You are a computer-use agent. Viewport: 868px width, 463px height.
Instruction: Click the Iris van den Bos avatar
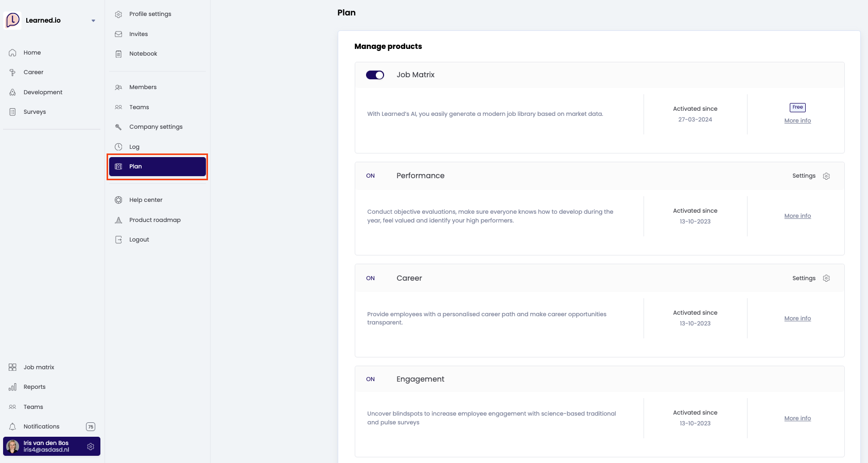pyautogui.click(x=13, y=447)
